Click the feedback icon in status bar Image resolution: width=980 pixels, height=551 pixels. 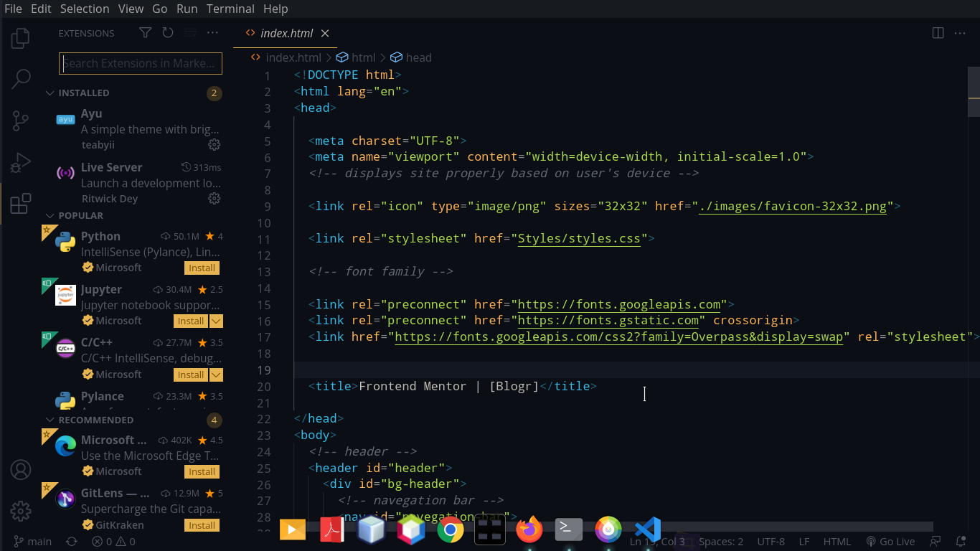click(935, 542)
